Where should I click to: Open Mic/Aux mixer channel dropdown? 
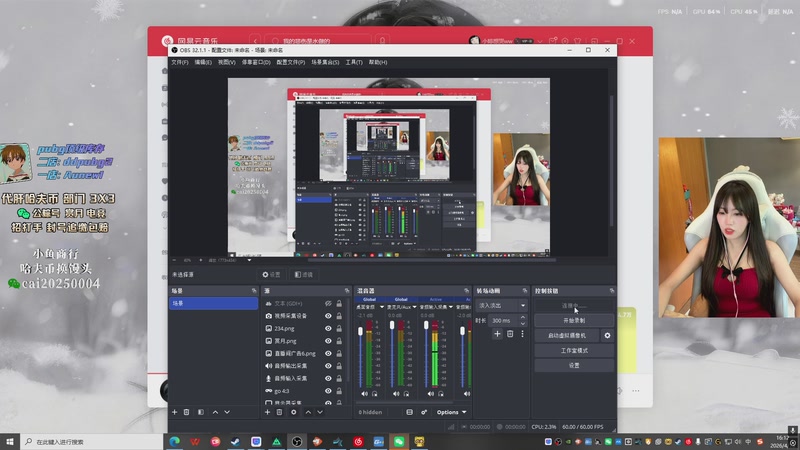point(414,307)
